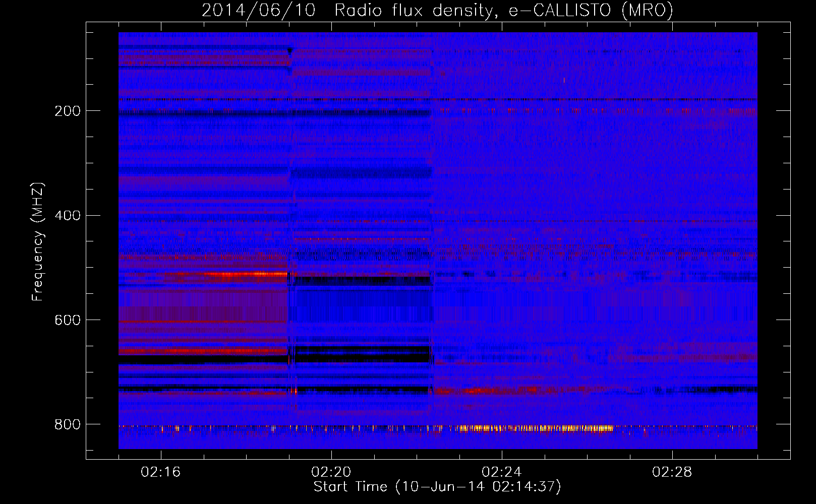Select the 'Frequency (MHZ)' y-axis label
Viewport: 816px width, 504px height.
tap(38, 241)
